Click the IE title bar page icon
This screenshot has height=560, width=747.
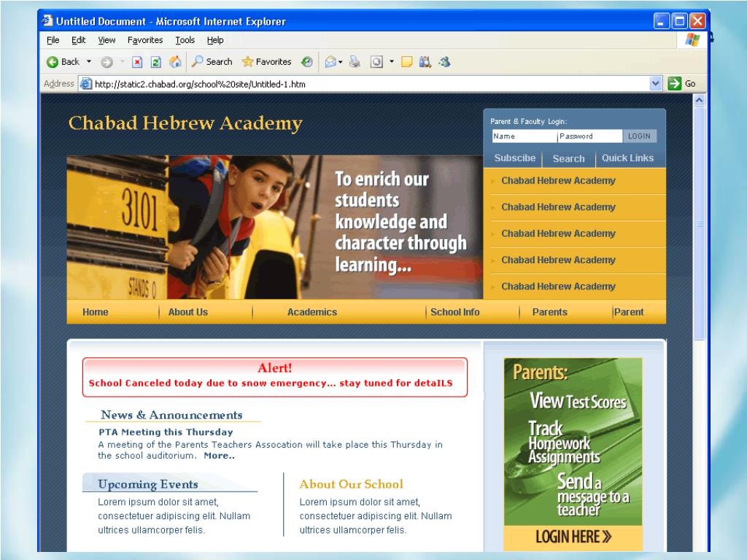point(47,20)
